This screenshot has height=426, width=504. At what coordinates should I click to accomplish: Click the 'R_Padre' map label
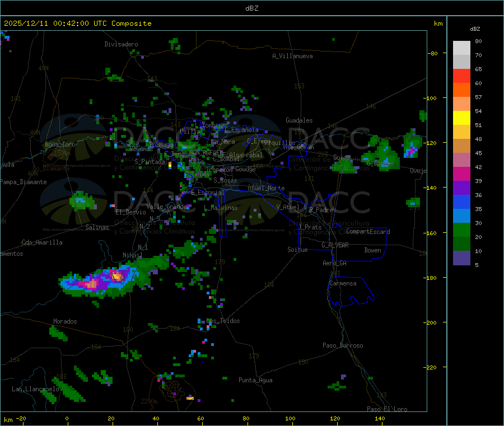[321, 210]
